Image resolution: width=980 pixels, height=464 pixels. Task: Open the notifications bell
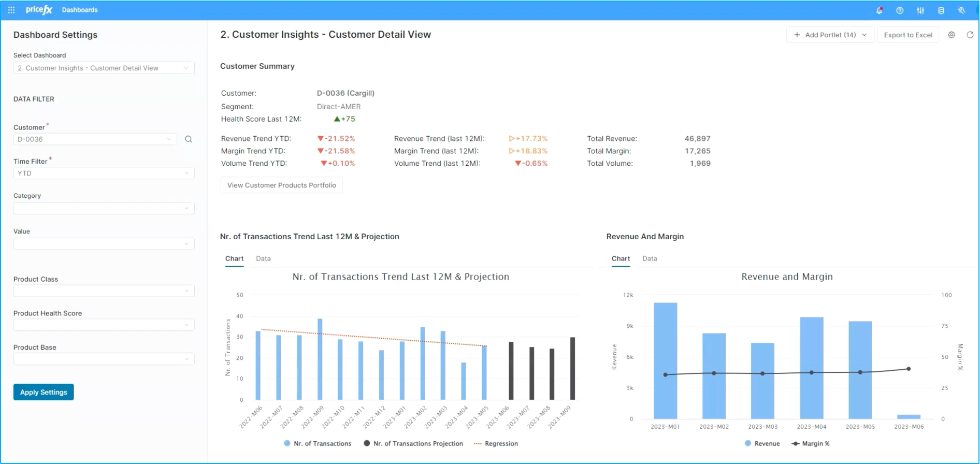pyautogui.click(x=880, y=10)
